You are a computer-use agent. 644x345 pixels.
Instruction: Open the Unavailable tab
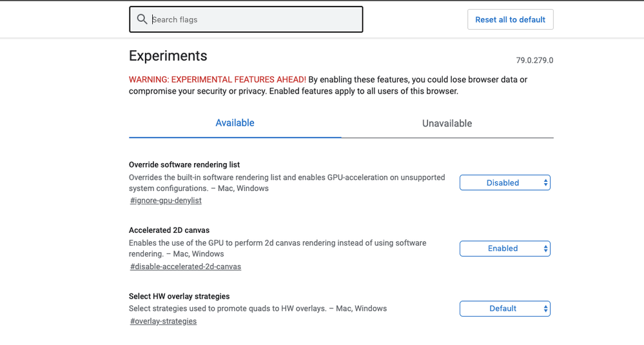click(447, 123)
